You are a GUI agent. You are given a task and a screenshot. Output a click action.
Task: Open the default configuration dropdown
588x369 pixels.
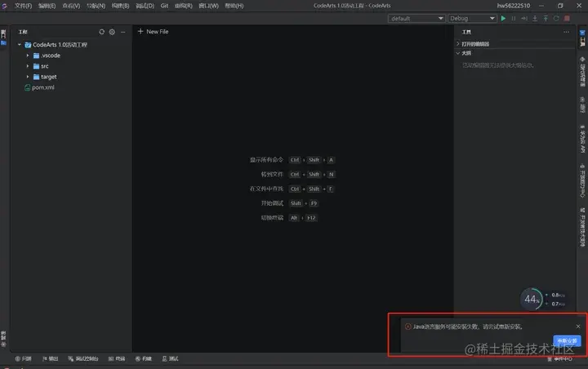pos(416,19)
